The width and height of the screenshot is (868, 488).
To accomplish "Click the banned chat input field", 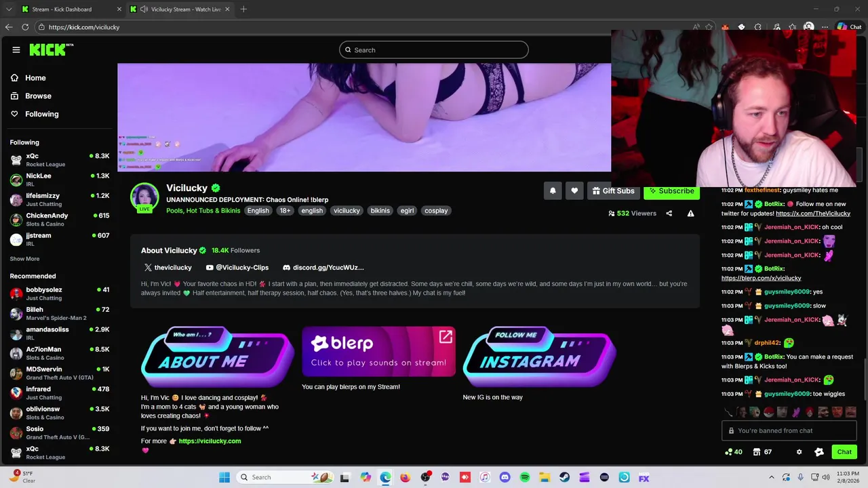I will pyautogui.click(x=789, y=431).
